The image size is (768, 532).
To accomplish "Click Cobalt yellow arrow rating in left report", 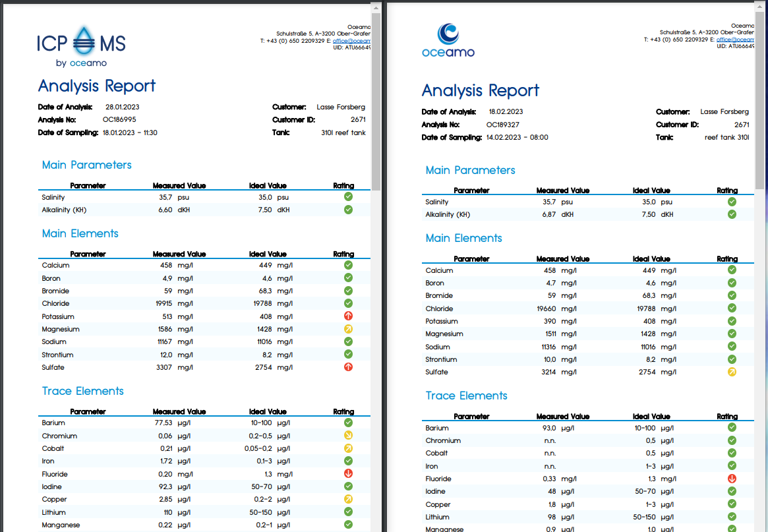I will tap(348, 448).
